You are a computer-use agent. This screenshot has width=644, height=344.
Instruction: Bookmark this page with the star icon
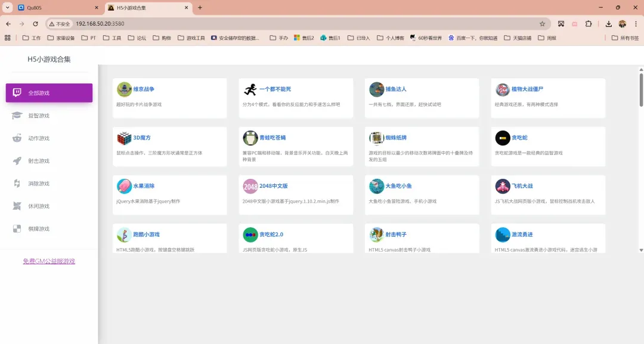coord(542,24)
